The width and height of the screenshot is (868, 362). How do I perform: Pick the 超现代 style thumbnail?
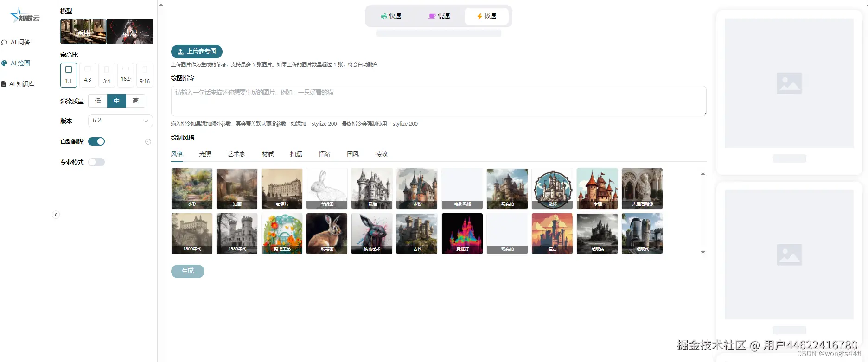point(642,234)
